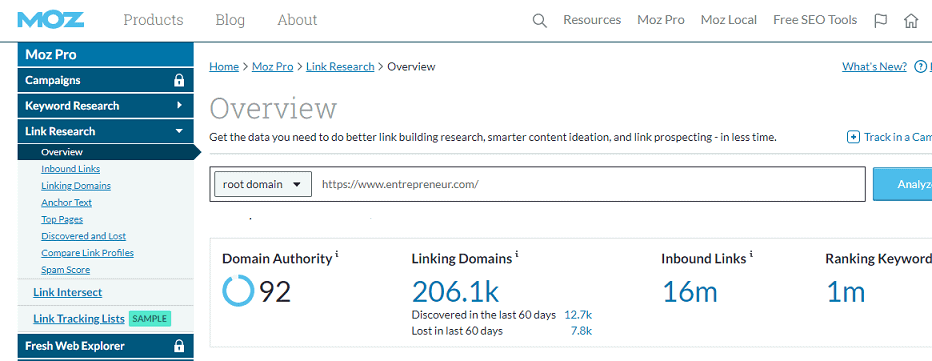The height and width of the screenshot is (361, 932).
Task: Open Anchor Text in the sidebar
Action: tap(66, 202)
